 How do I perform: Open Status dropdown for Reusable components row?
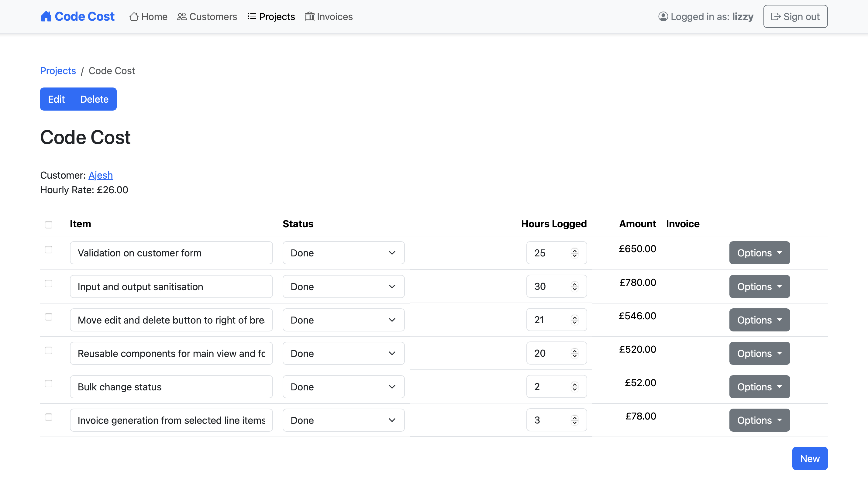(343, 353)
